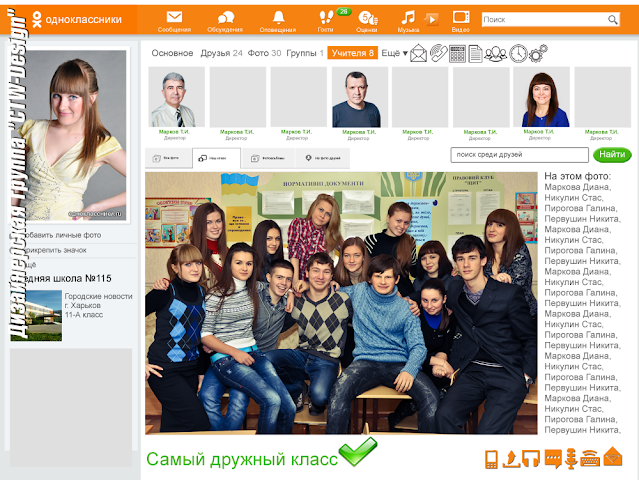Click the phone handset outline icon
The width and height of the screenshot is (639, 480).
(x=438, y=53)
